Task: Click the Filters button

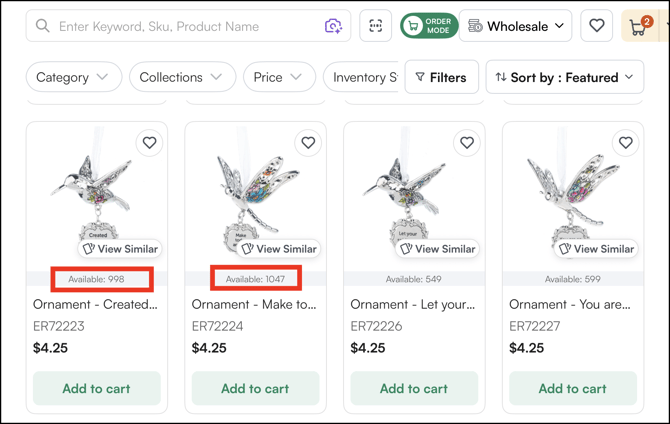Action: pos(441,77)
